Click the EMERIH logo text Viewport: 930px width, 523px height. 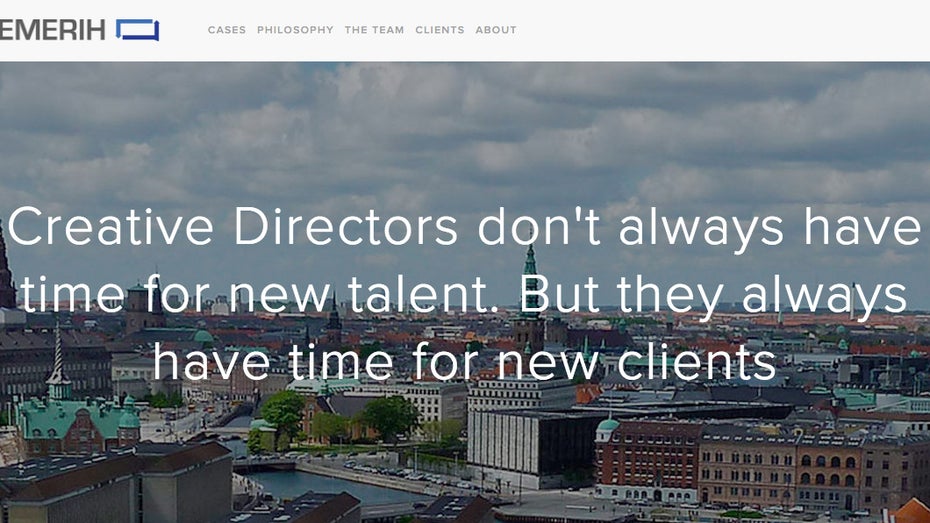(52, 30)
